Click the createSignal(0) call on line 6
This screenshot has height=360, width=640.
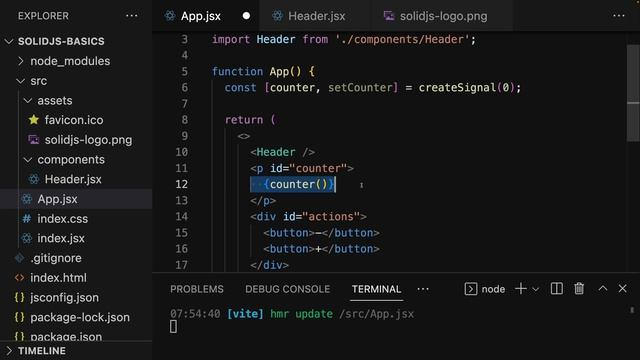(467, 87)
